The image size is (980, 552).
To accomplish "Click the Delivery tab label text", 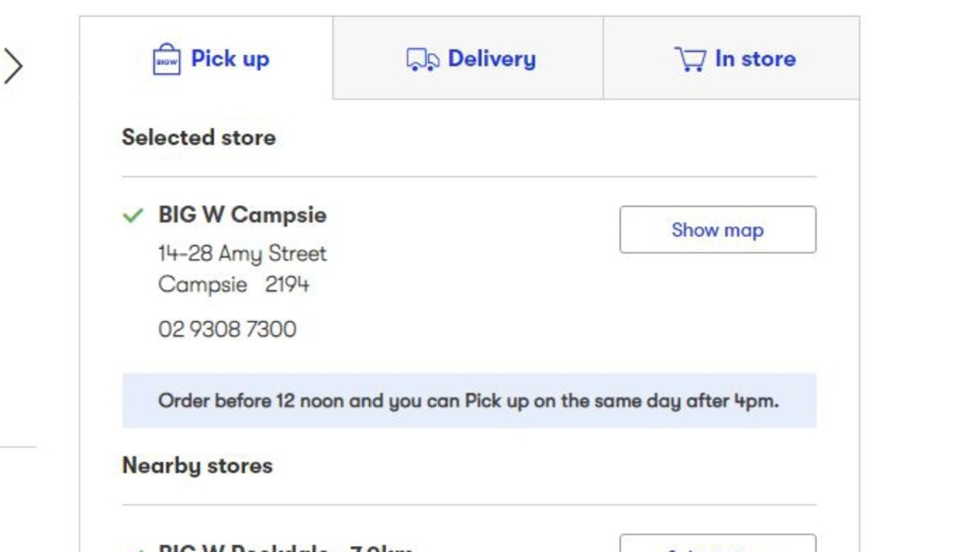I will (x=492, y=59).
